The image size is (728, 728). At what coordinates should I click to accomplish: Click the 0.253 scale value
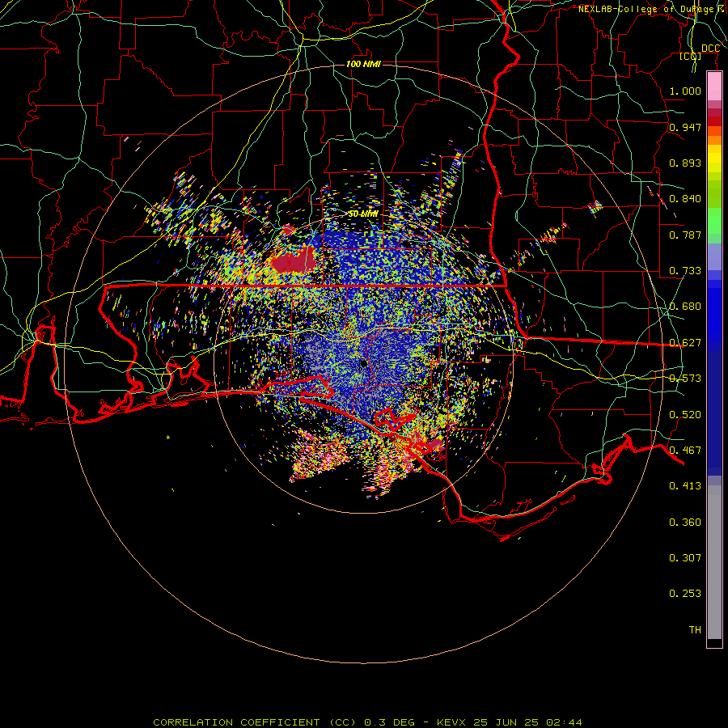[x=685, y=594]
